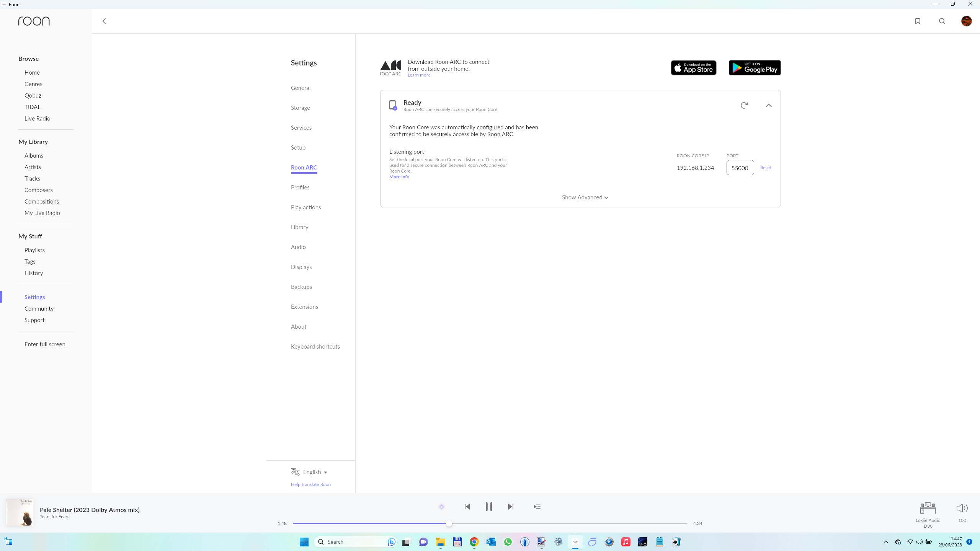Viewport: 980px width, 551px height.
Task: Open Windows Start menu
Action: [304, 542]
